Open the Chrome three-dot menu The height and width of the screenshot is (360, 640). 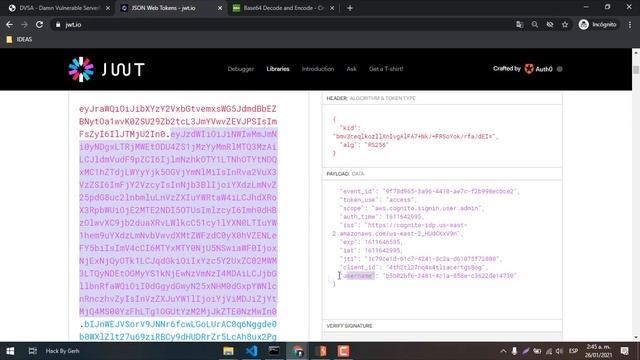630,25
